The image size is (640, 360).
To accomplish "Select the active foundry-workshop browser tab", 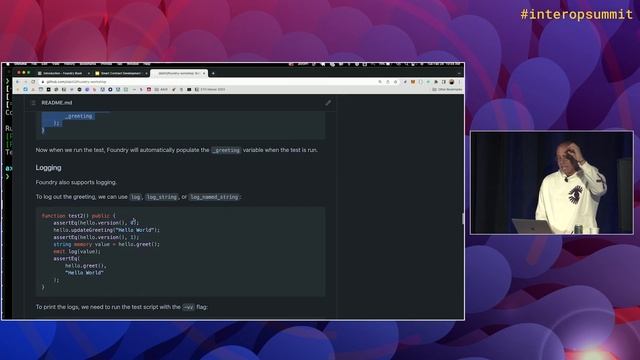I will point(179,73).
